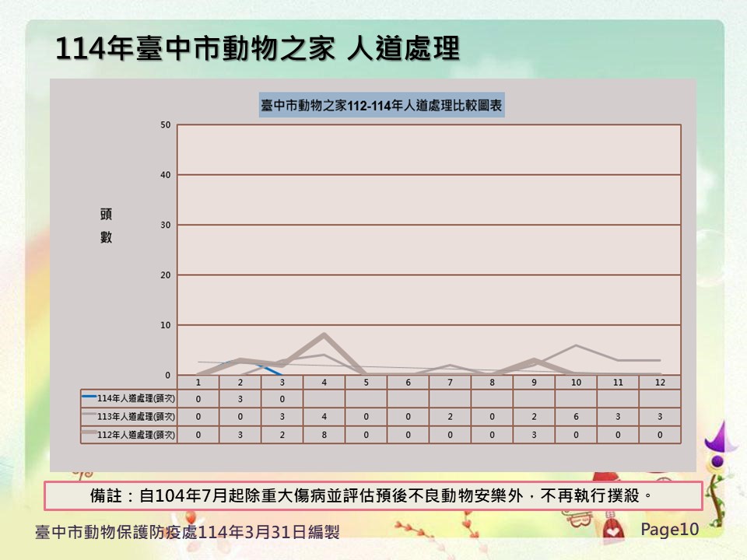Click the 114年 row value "0" for month 3
The width and height of the screenshot is (747, 560).
point(282,399)
